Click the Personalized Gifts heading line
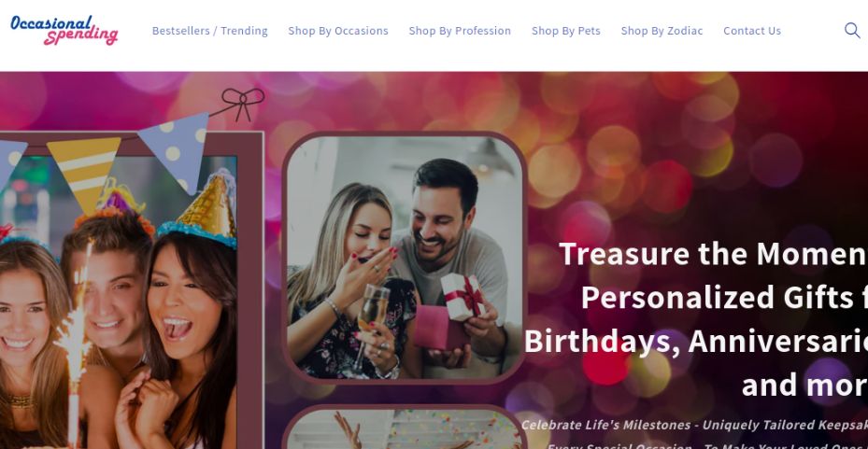 click(724, 298)
